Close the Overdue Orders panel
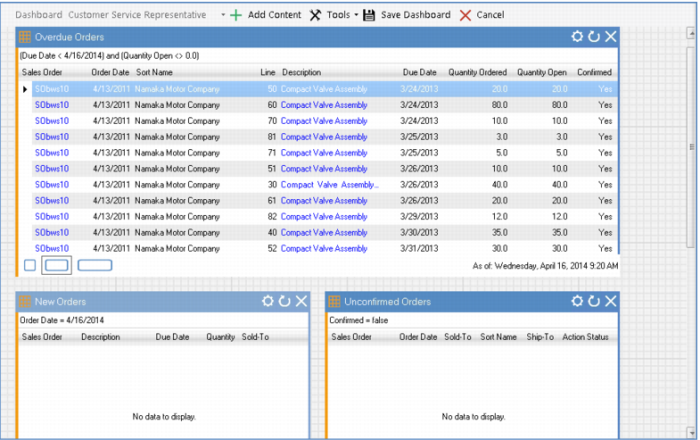 (x=610, y=37)
